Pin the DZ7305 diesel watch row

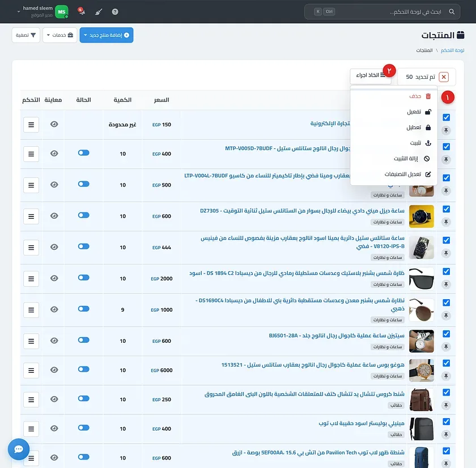(446, 222)
